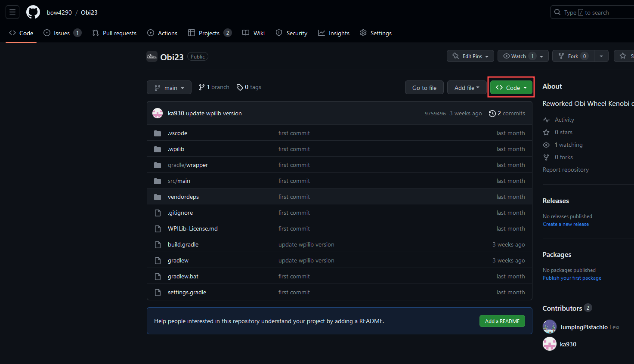Viewport: 634px width, 364px height.
Task: Open the Packages heading link
Action: pos(557,254)
